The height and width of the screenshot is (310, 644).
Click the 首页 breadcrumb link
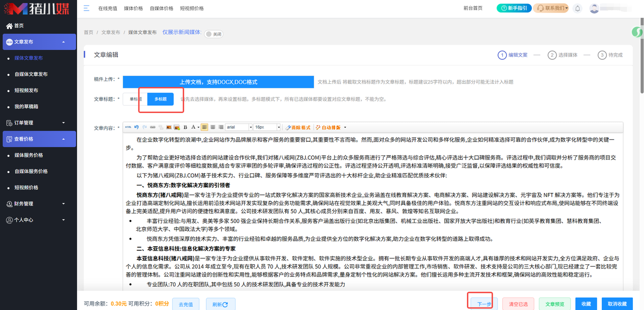pos(89,32)
